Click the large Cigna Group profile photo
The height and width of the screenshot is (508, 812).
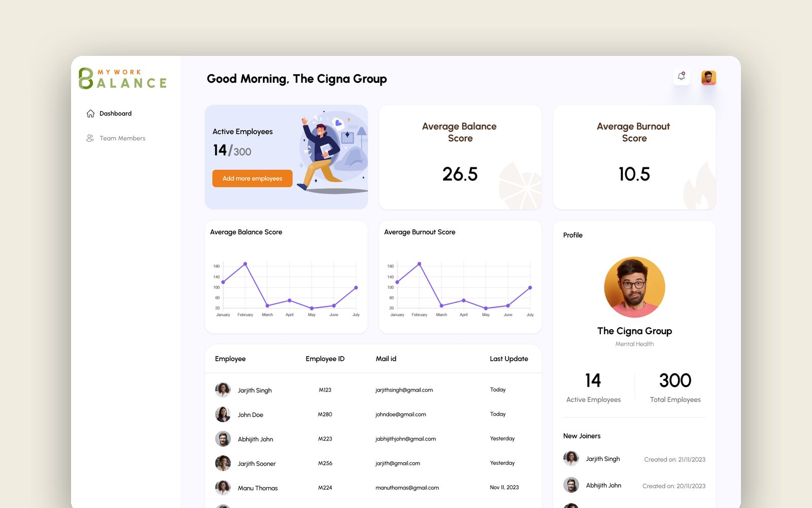click(x=634, y=287)
